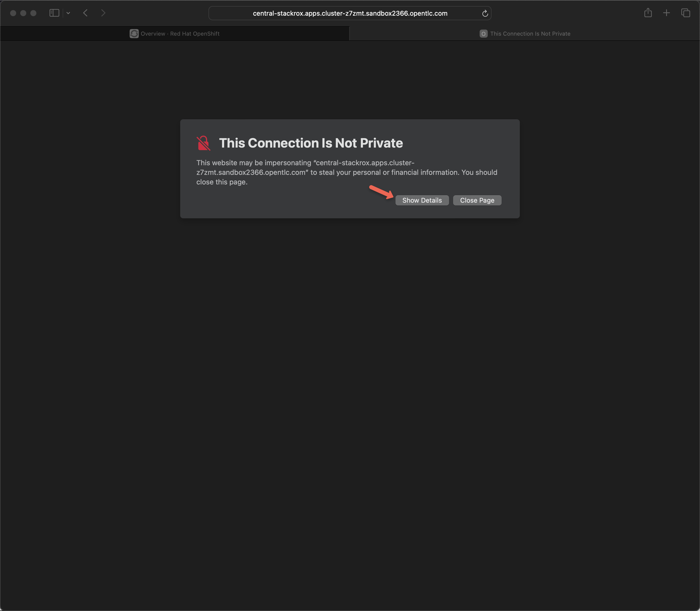700x611 pixels.
Task: Open a new tab with plus icon
Action: coord(666,13)
